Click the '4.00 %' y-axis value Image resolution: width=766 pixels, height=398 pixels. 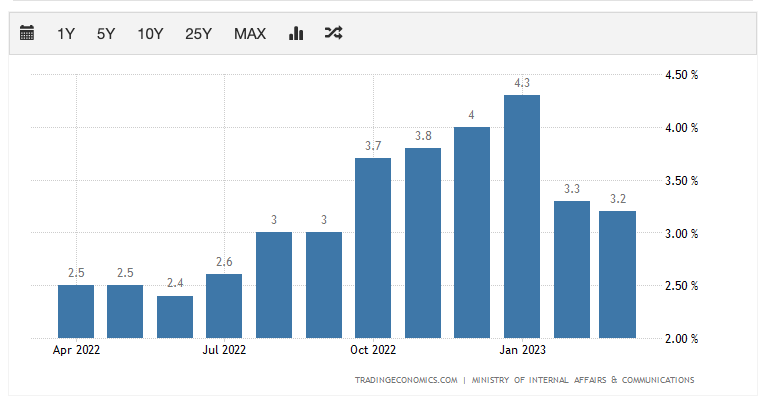click(681, 128)
